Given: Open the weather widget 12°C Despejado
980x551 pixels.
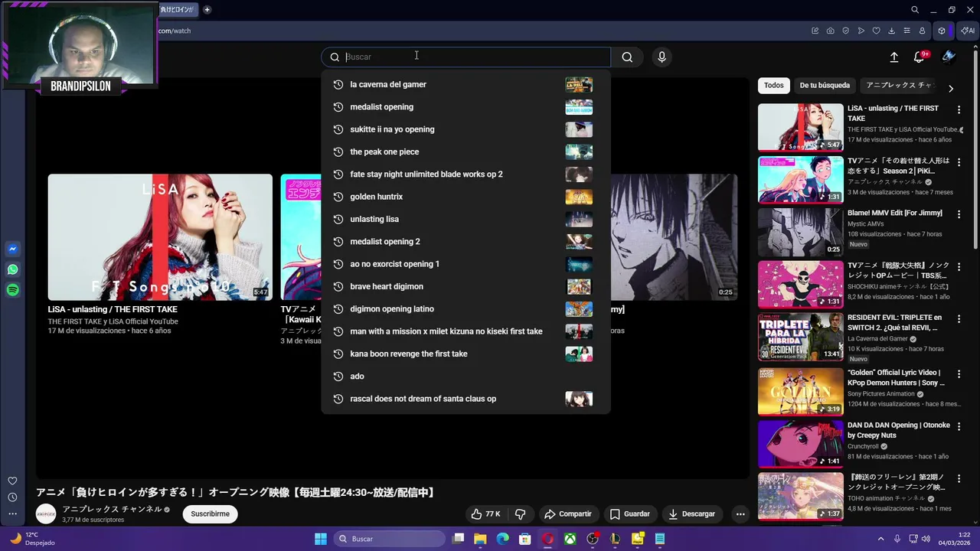Looking at the screenshot, I should pos(32,539).
